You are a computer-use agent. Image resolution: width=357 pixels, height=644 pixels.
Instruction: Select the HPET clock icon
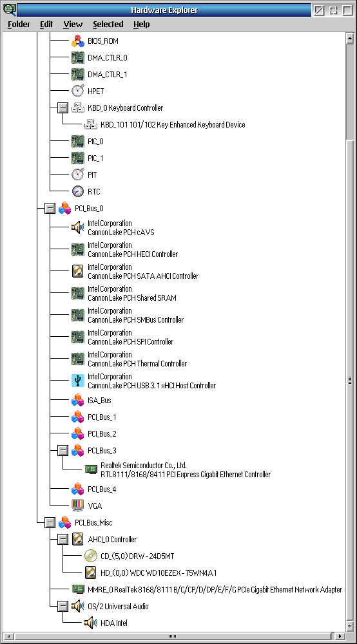point(77,91)
